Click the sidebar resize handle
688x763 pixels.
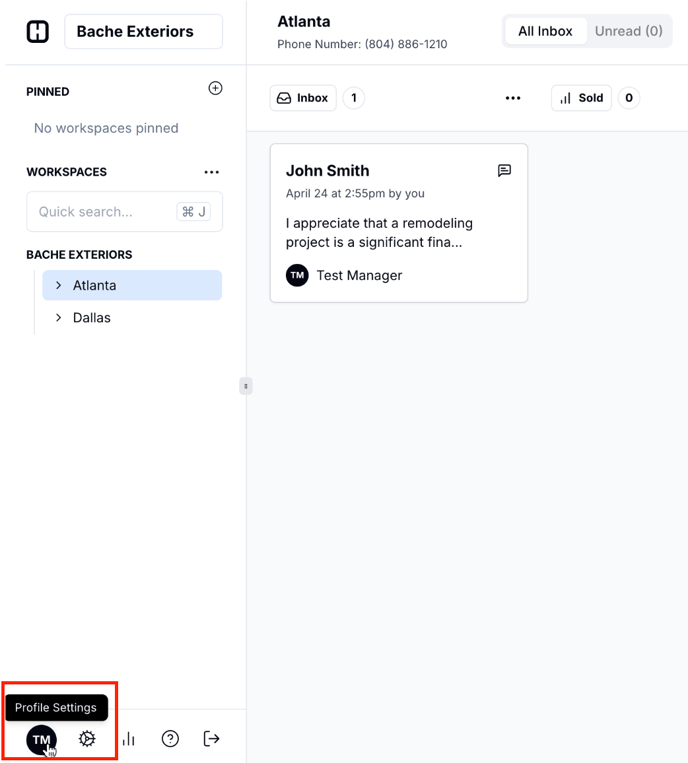246,386
